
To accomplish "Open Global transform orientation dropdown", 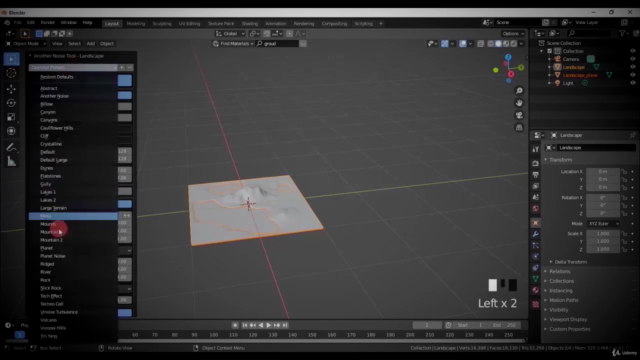I will point(230,33).
